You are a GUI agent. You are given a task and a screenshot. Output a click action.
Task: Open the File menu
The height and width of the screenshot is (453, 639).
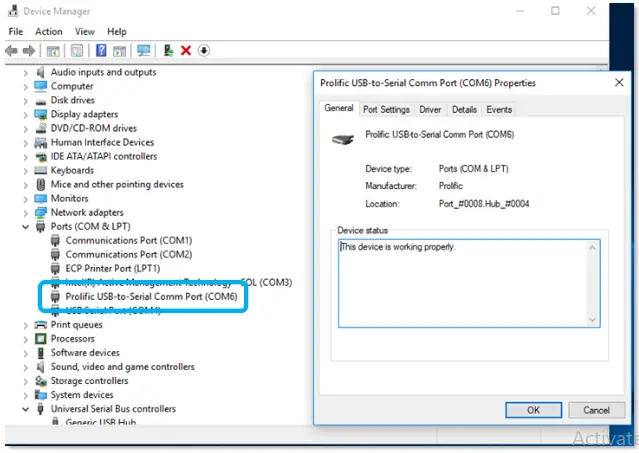click(16, 31)
